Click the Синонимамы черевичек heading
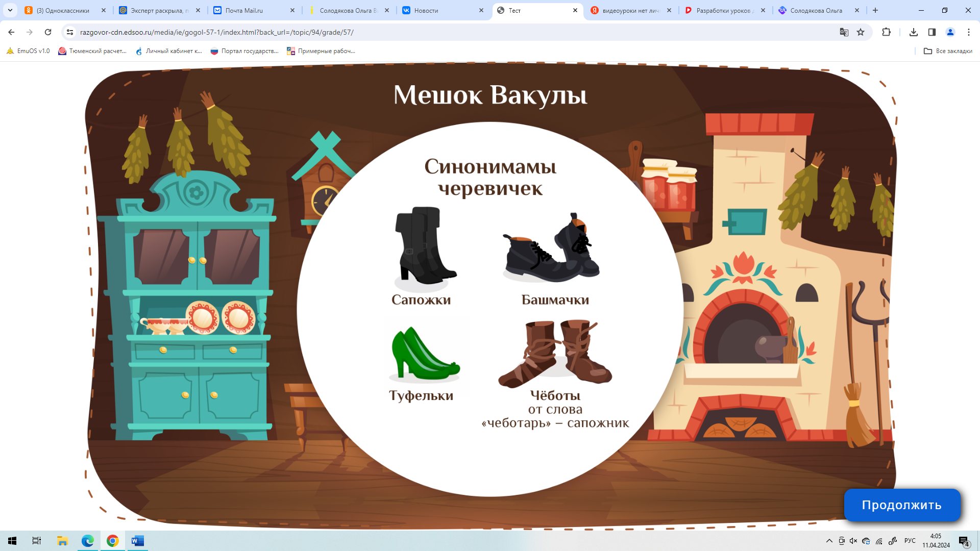Viewport: 980px width, 551px height. tap(490, 177)
